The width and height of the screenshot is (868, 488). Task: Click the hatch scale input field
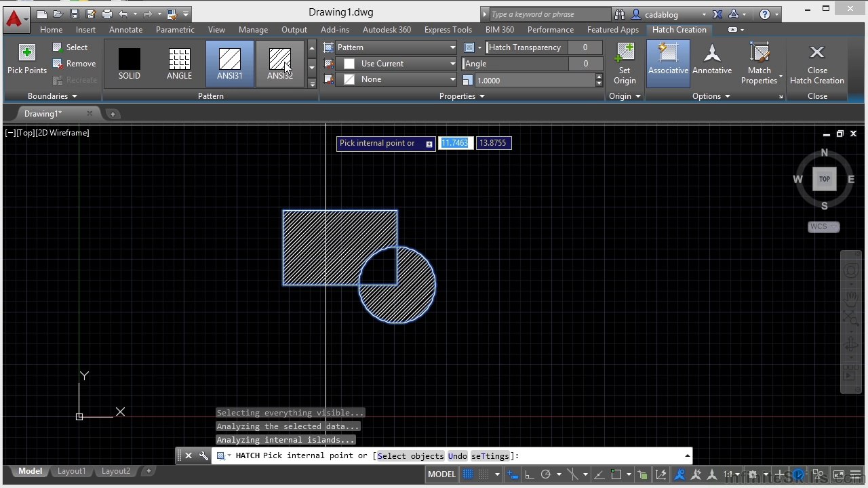pos(534,80)
